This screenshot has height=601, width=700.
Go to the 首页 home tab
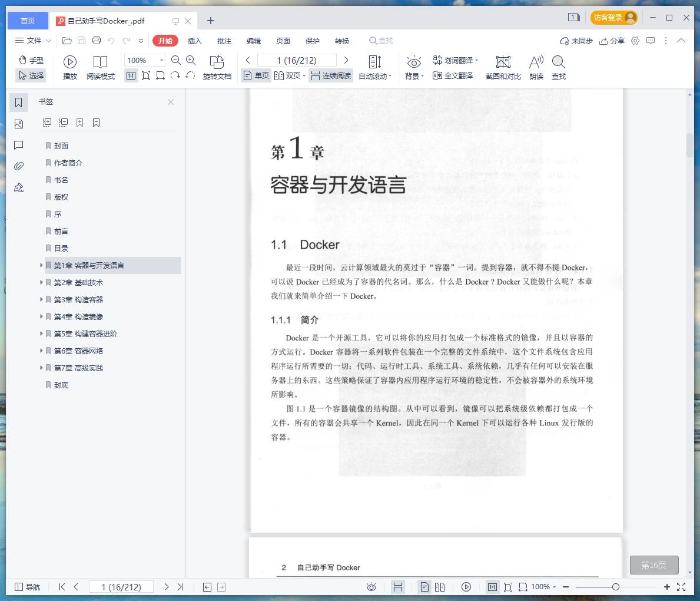(28, 21)
